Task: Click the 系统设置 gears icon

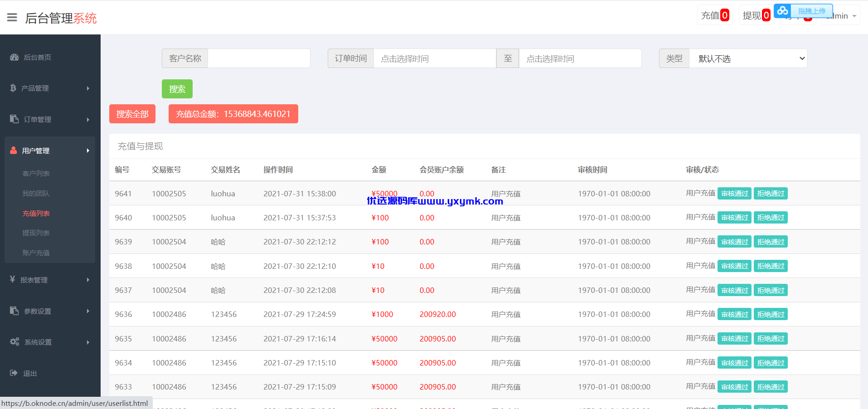Action: pyautogui.click(x=15, y=341)
